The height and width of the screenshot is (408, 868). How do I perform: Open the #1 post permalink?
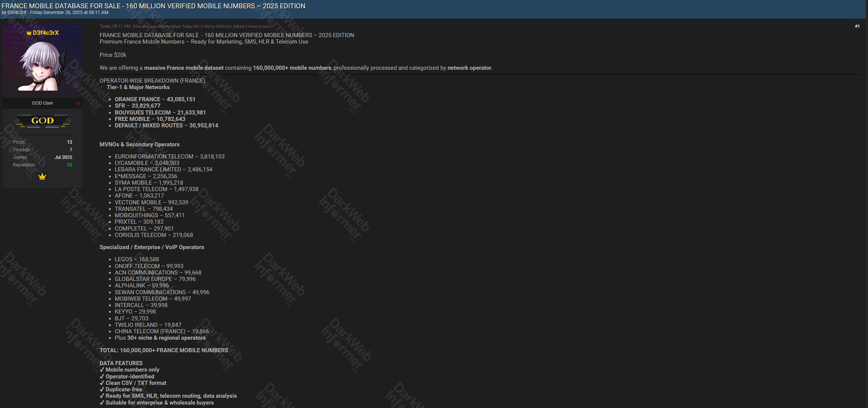pyautogui.click(x=857, y=26)
